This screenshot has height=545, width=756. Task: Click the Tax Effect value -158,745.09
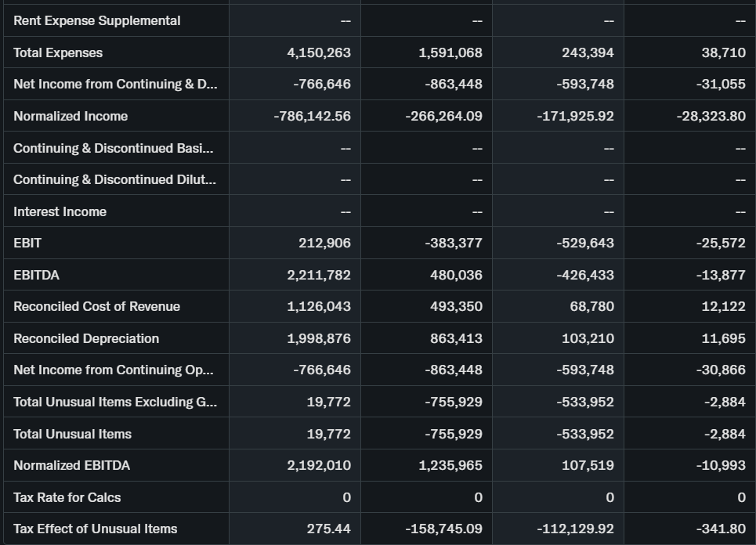coord(443,529)
